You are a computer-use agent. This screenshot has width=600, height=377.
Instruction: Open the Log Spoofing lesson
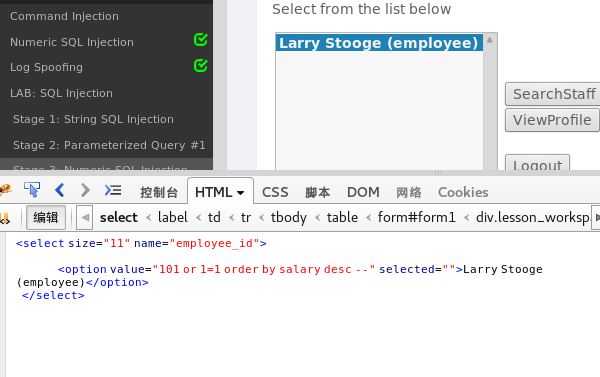46,67
